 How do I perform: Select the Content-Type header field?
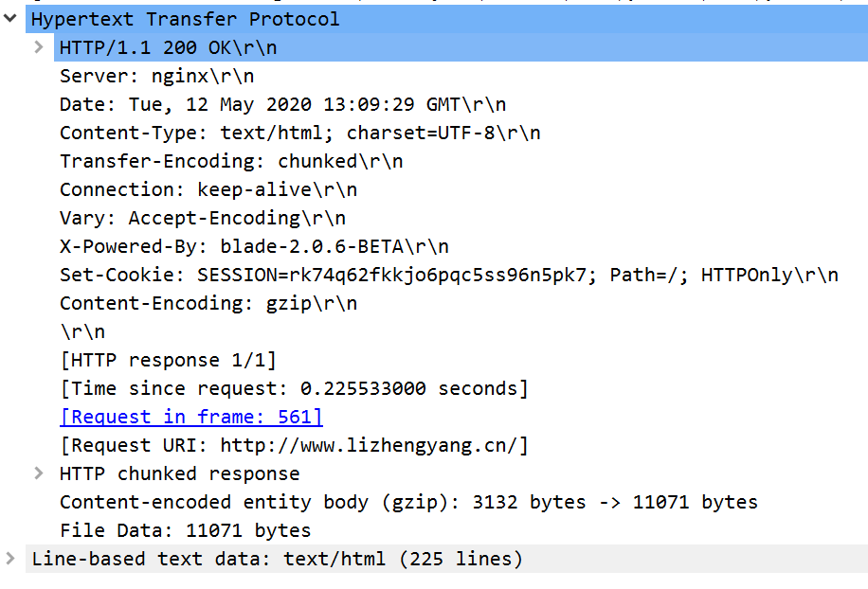265,133
